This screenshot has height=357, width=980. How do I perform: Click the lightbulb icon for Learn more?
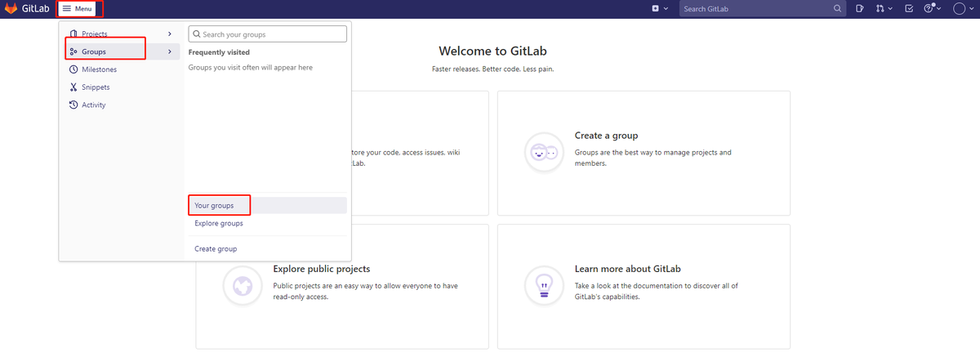tap(544, 286)
